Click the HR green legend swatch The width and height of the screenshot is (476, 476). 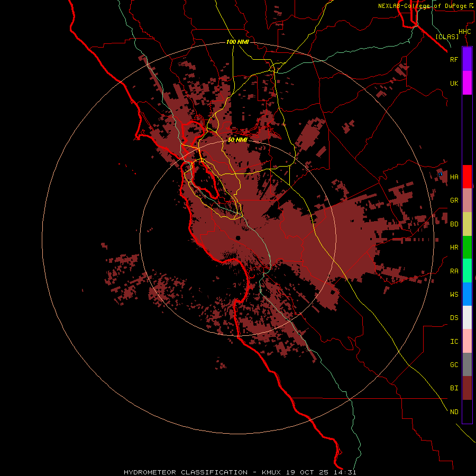pos(467,248)
